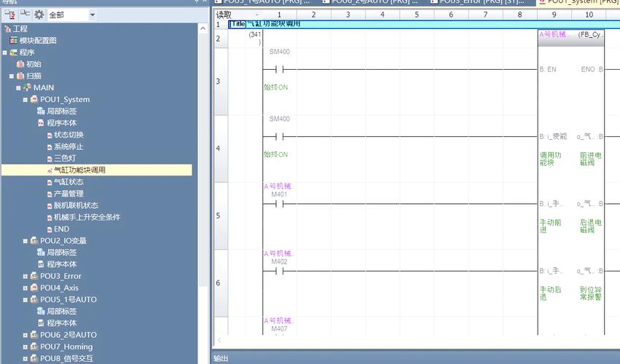Click the 模块配置图 module configuration icon
The width and height of the screenshot is (620, 364).
point(14,41)
